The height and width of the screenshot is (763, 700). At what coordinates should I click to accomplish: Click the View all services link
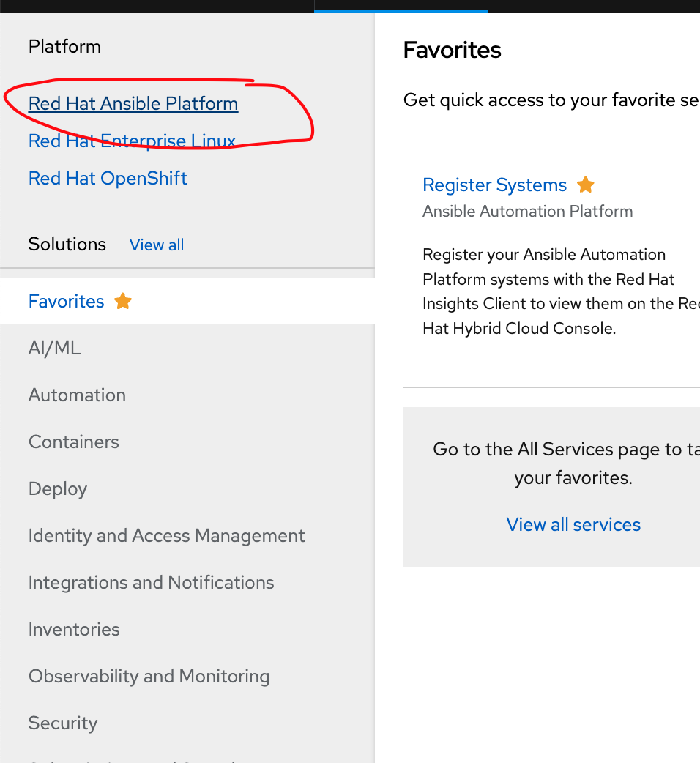(573, 524)
